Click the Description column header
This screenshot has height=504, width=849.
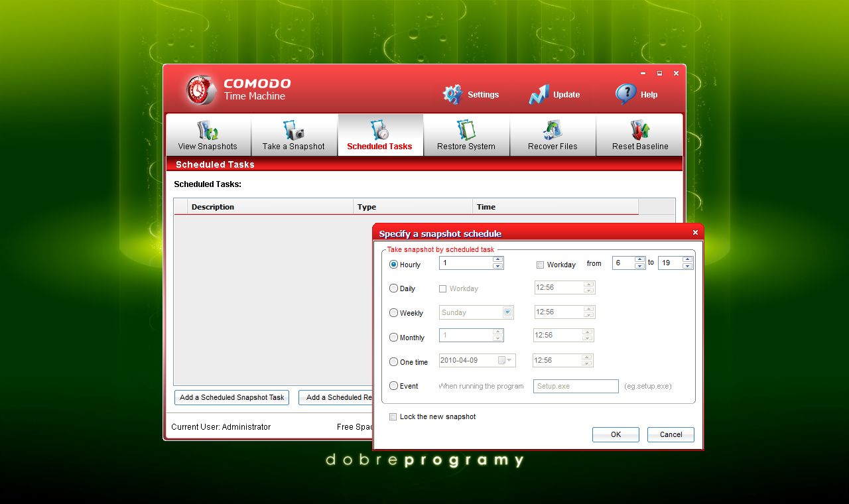pyautogui.click(x=271, y=207)
